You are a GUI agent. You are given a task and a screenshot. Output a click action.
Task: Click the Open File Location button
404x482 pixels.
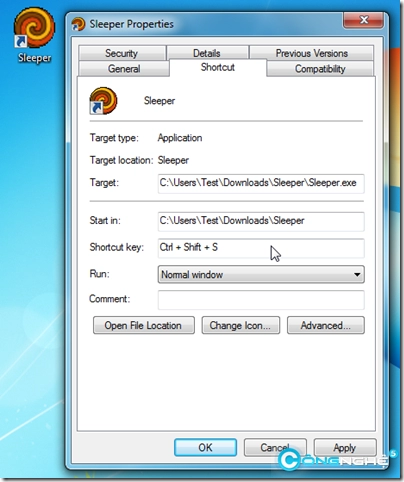point(144,325)
